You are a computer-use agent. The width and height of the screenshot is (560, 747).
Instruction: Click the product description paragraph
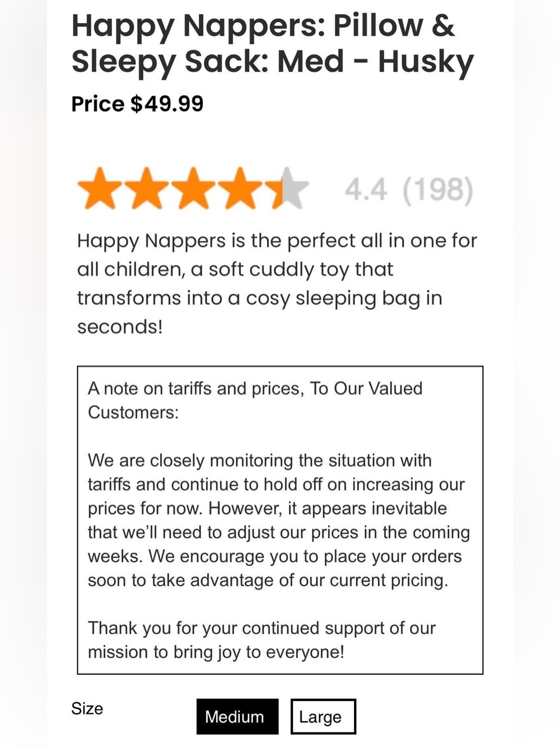coord(277,283)
